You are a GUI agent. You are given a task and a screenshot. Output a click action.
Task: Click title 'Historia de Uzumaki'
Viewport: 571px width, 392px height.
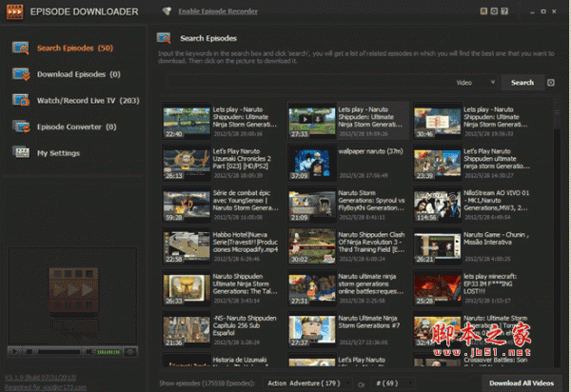(240, 360)
